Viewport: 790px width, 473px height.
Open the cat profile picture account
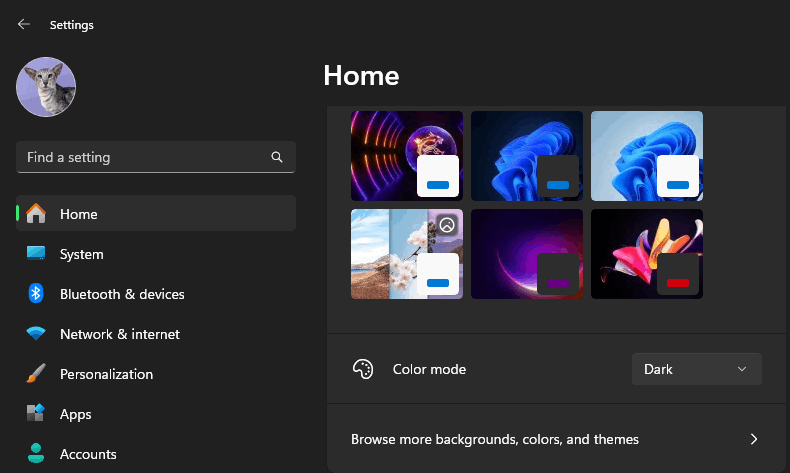click(46, 87)
